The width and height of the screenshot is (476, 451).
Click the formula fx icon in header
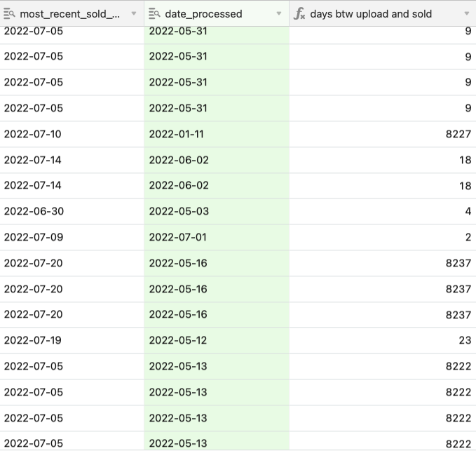pyautogui.click(x=299, y=13)
